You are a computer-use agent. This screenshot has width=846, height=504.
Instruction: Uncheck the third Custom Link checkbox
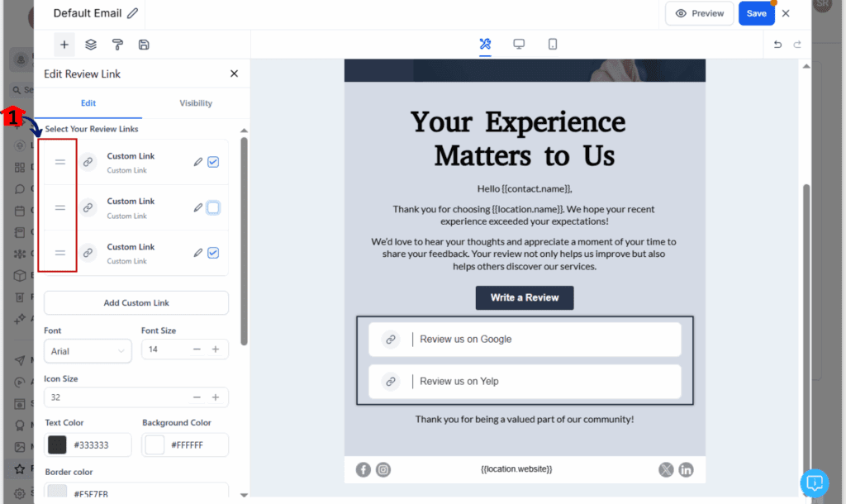(x=213, y=253)
